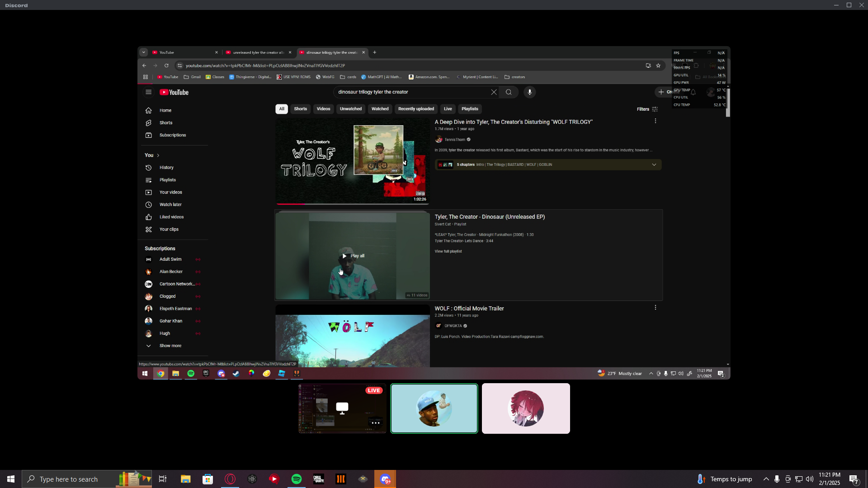Click Play all on Dinosaur playlist
Viewport: 868px width, 488px height.
(353, 256)
